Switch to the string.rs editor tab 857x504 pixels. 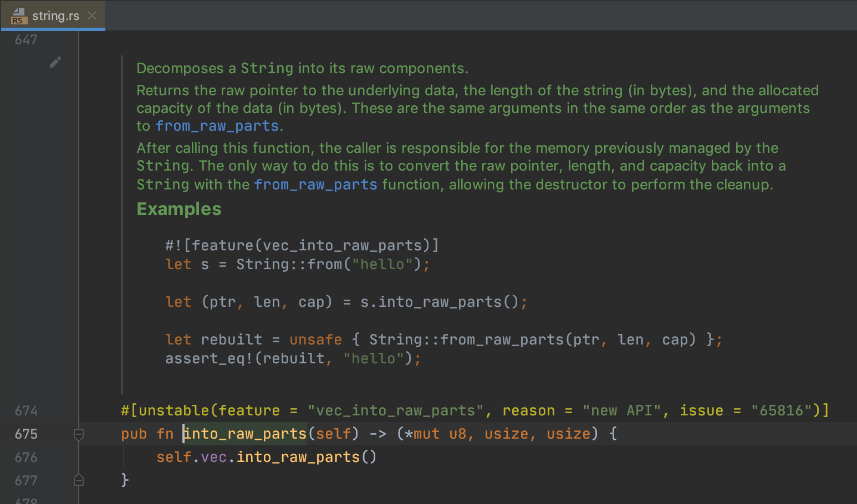(x=55, y=16)
